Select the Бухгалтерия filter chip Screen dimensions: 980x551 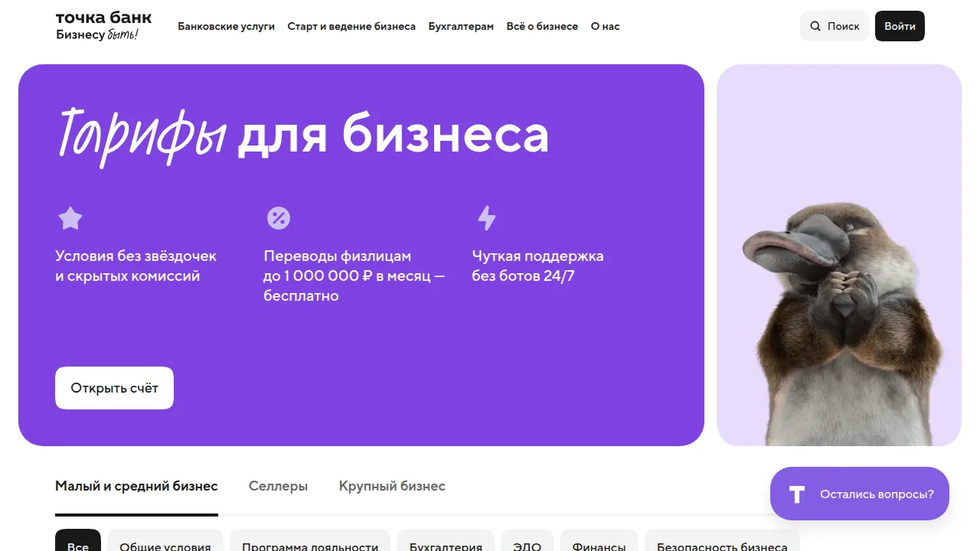click(x=446, y=542)
